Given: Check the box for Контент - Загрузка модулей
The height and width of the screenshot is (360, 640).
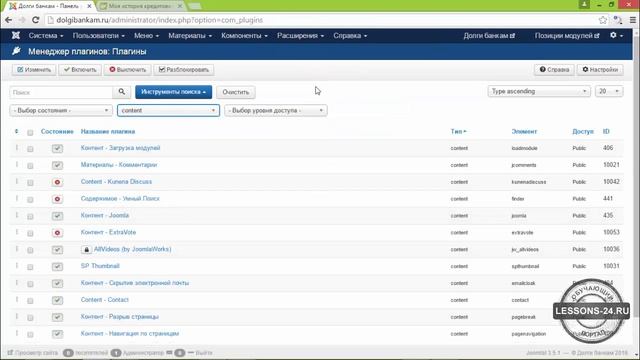Looking at the screenshot, I should point(30,149).
